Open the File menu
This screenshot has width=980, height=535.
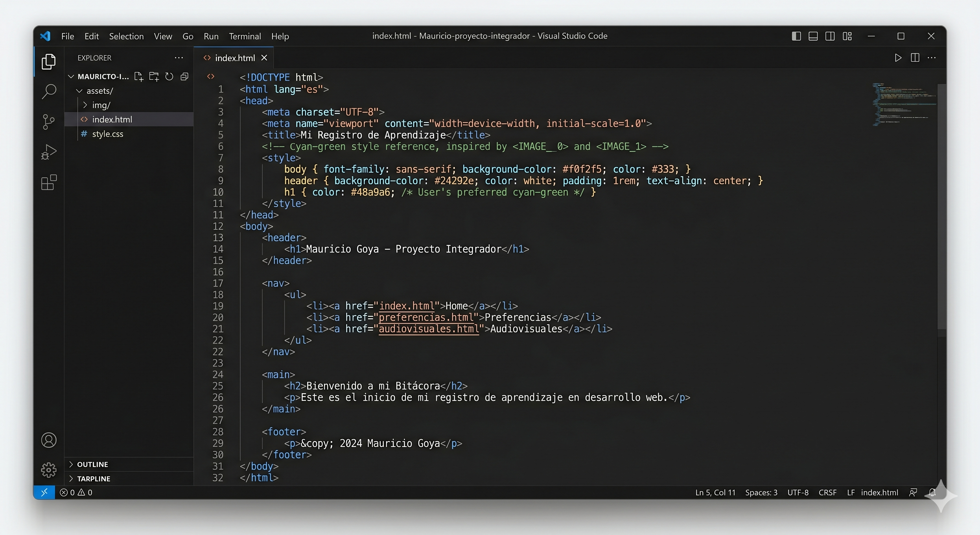coord(68,36)
